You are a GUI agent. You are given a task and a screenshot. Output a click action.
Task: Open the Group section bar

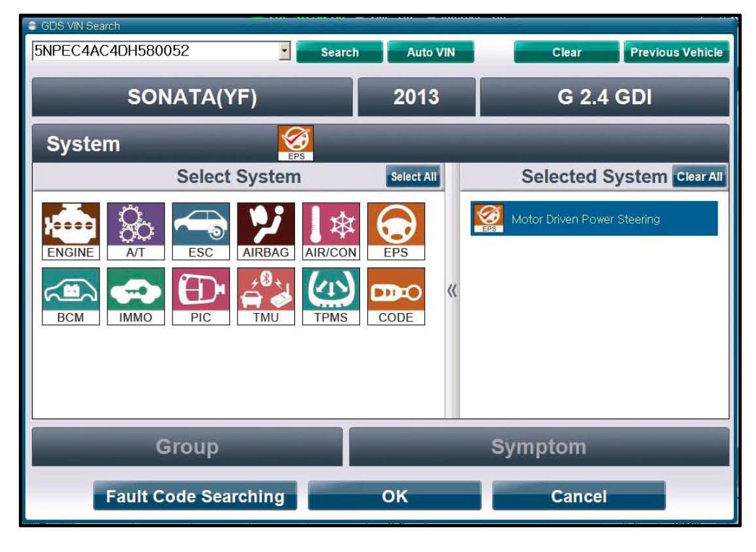pos(187,447)
